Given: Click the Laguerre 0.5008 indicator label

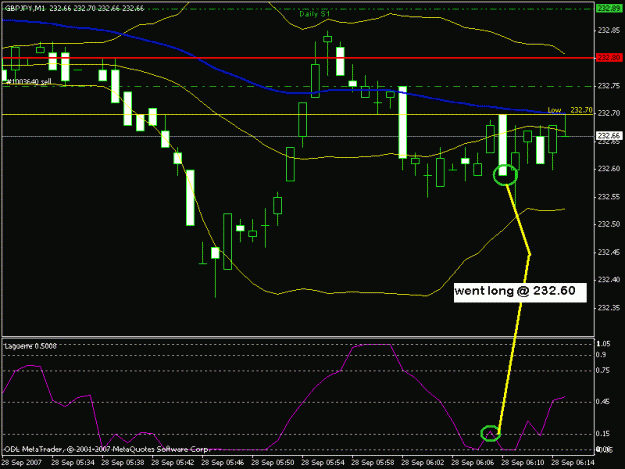Looking at the screenshot, I should pos(30,346).
